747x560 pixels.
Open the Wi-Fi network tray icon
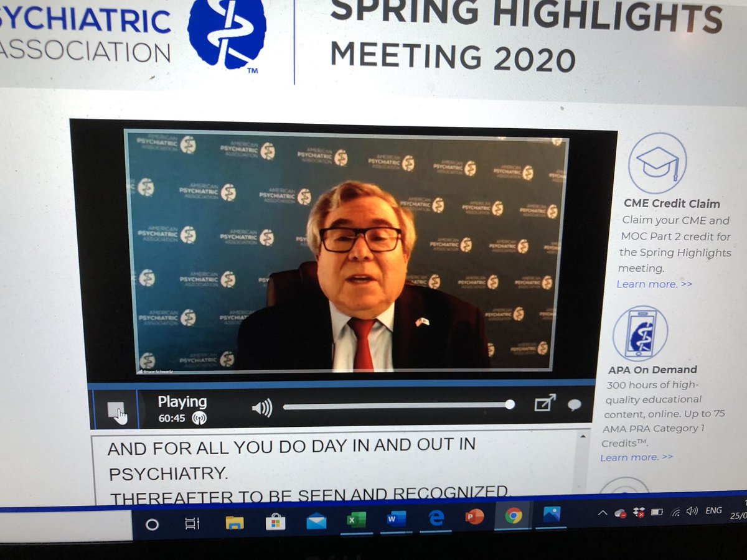(675, 512)
